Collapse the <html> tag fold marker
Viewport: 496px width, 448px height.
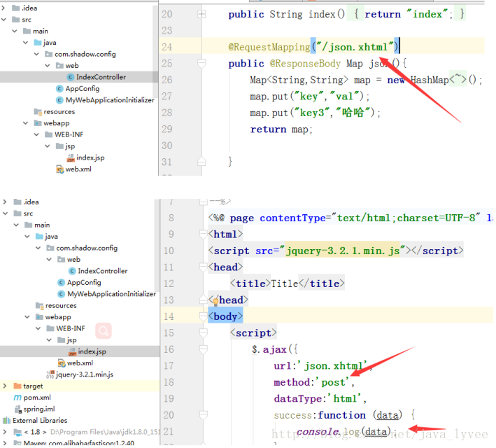point(204,234)
